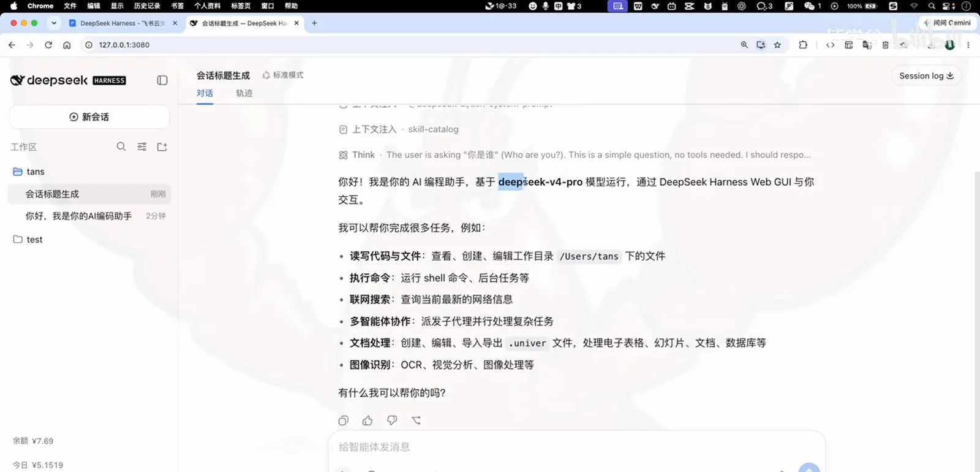Switch to the 对话 tab

[x=205, y=93]
